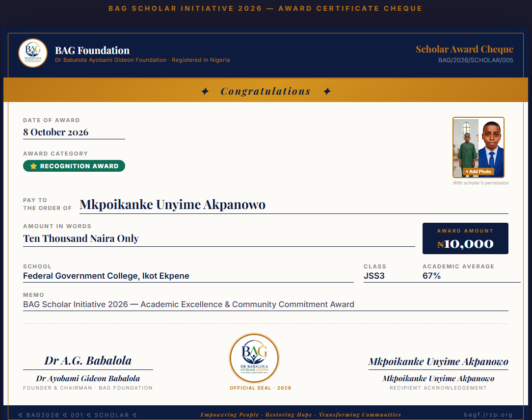This screenshot has height=420, width=532.
Task: Click school 'Federal Government College, Ikot Ekpene'
Action: (x=106, y=276)
